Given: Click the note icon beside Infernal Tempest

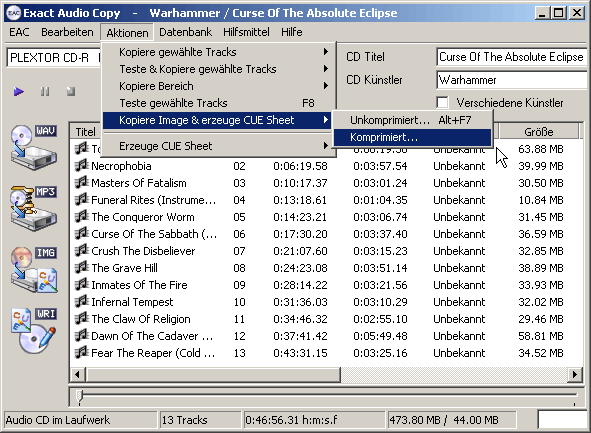Looking at the screenshot, I should [x=81, y=301].
